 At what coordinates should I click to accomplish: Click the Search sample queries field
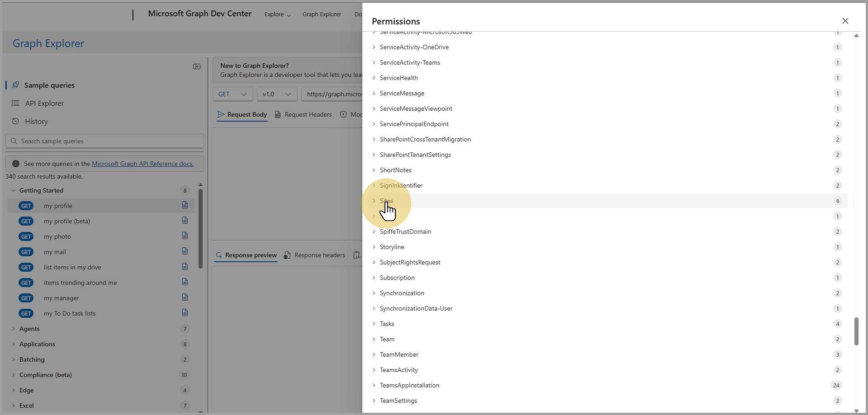[109, 141]
